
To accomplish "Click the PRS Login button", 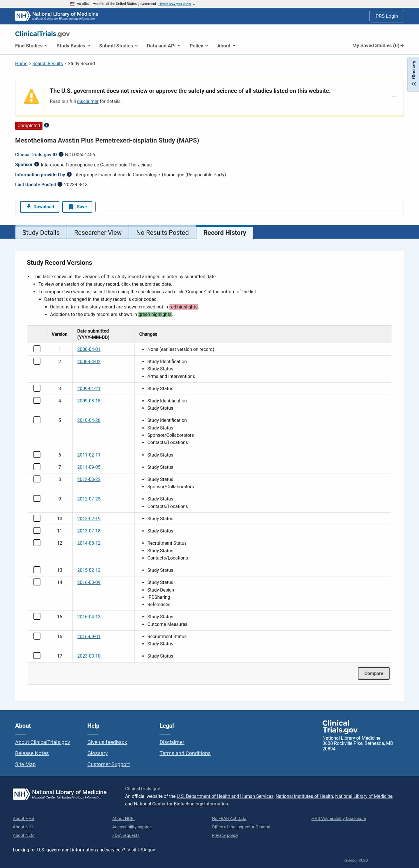I will 387,16.
